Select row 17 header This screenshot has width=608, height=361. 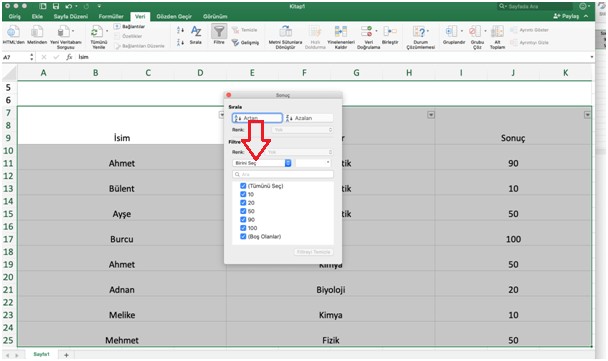(8, 239)
